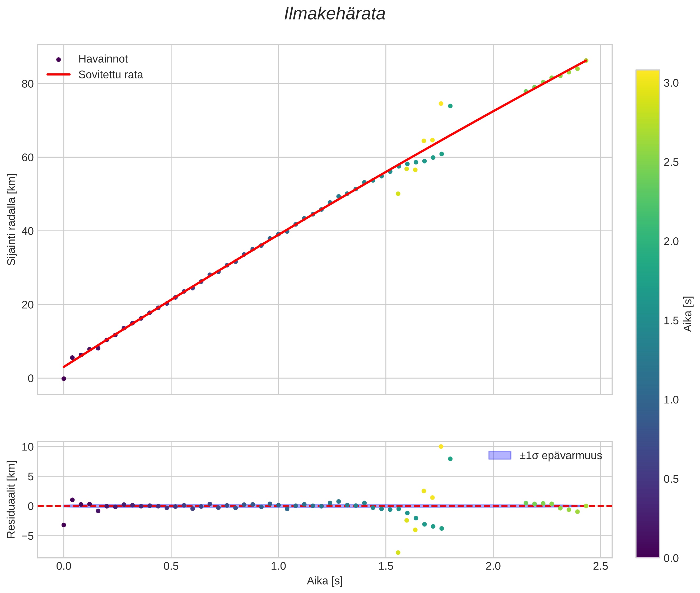Click the 2.0 tick label on the x-axis
Screen dimensions: 700x593
click(x=493, y=566)
